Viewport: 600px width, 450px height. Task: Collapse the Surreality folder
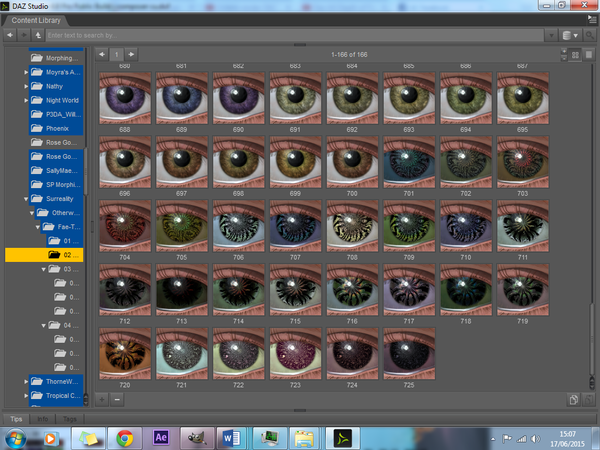click(x=26, y=199)
